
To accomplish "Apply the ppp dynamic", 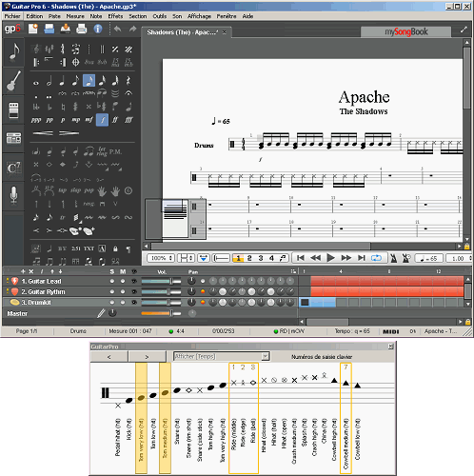I will (36, 120).
